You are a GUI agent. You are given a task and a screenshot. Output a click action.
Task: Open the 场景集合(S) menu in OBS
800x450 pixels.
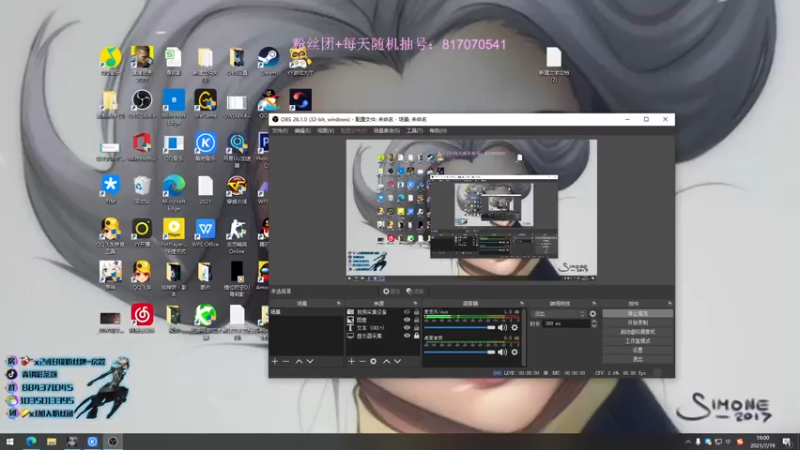(x=387, y=131)
